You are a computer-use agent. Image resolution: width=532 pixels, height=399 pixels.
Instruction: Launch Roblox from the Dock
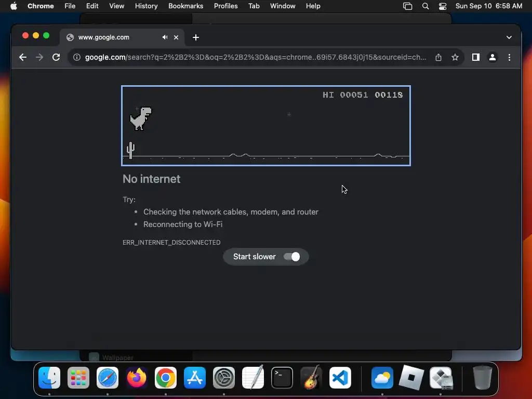[x=411, y=378]
